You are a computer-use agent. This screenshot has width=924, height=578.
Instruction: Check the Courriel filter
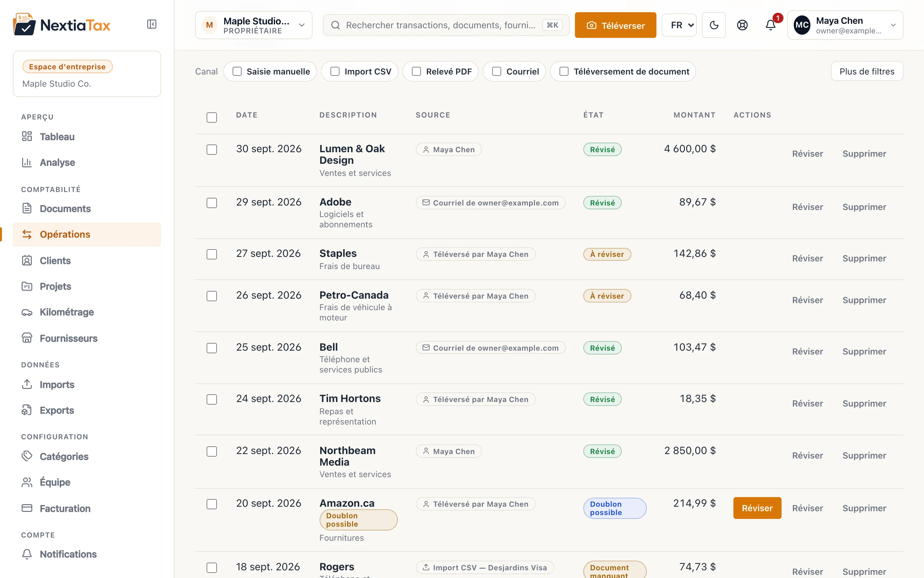tap(497, 72)
